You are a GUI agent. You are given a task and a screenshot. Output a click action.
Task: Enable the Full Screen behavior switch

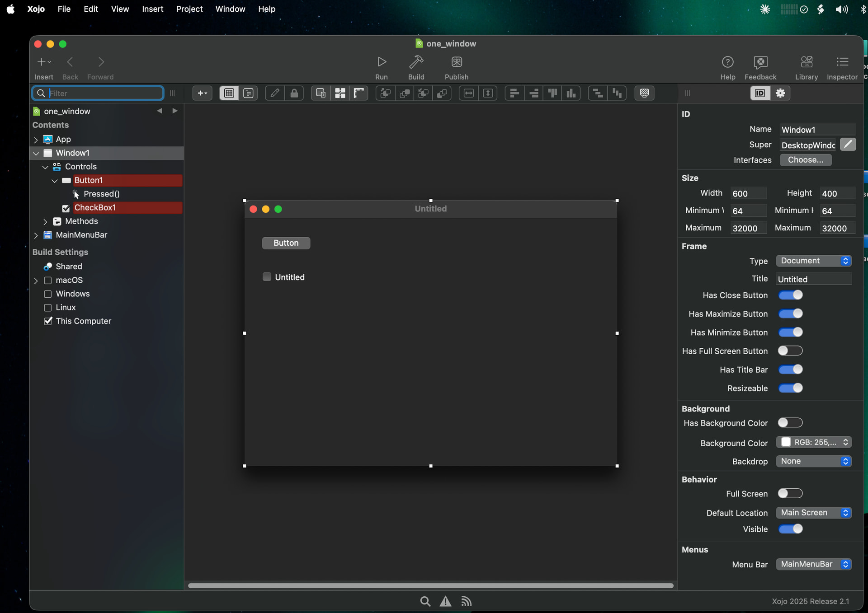coord(790,493)
